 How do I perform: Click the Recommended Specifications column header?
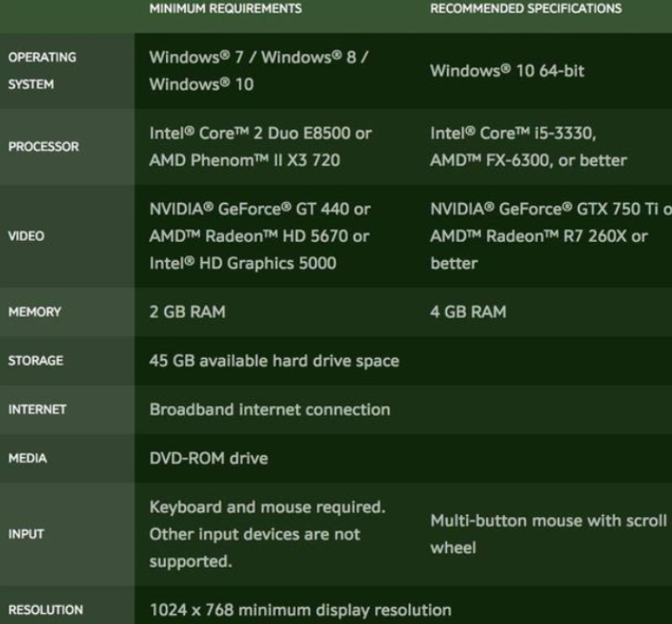526,8
